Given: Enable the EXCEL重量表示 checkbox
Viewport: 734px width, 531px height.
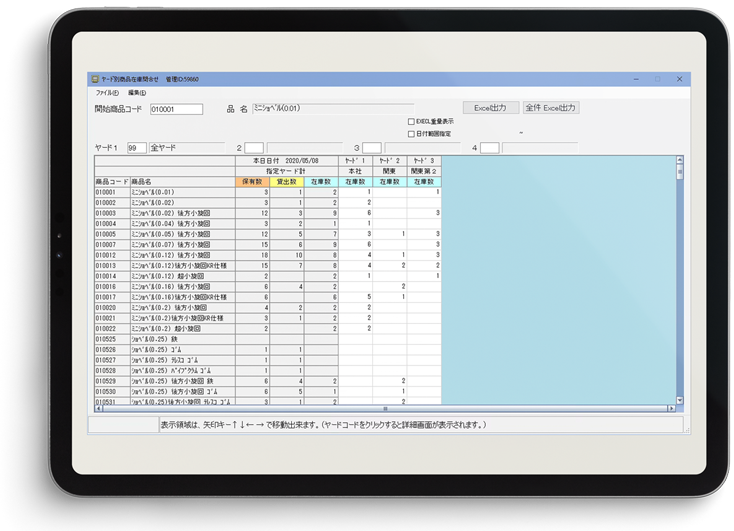Looking at the screenshot, I should click(x=411, y=122).
